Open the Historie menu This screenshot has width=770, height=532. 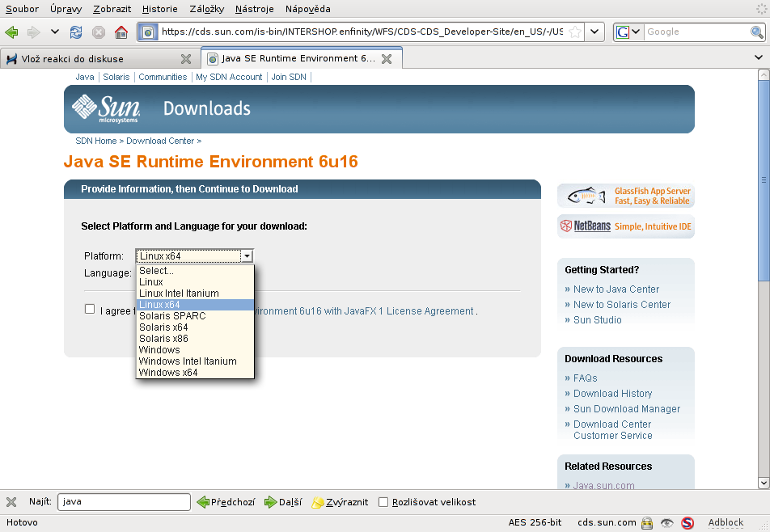159,9
